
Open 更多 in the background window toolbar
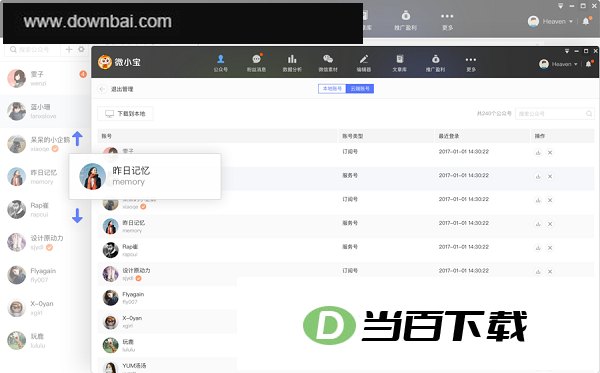pyautogui.click(x=447, y=21)
